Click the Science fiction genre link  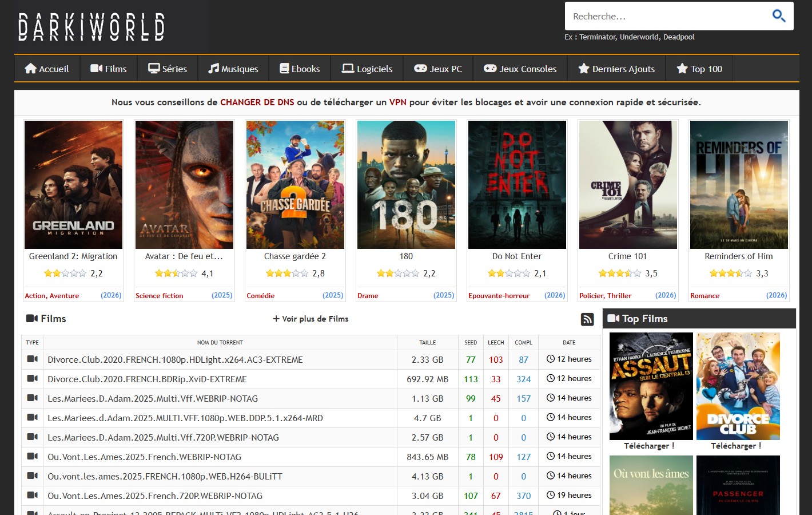tap(160, 296)
